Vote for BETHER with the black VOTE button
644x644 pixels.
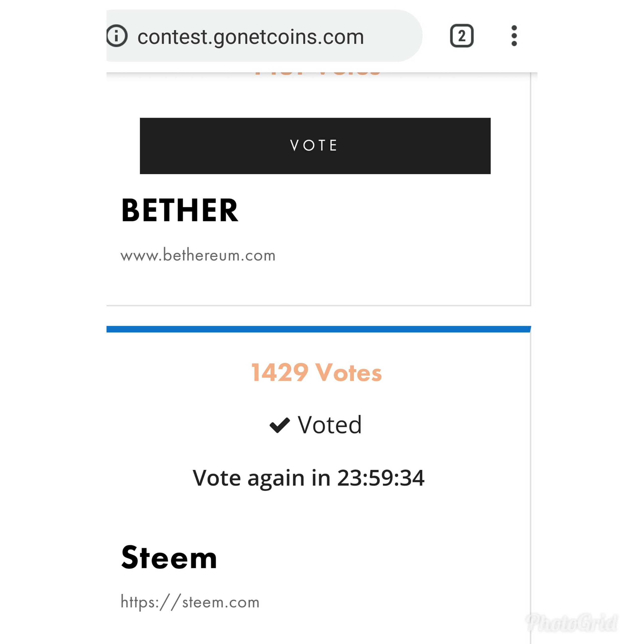point(315,146)
